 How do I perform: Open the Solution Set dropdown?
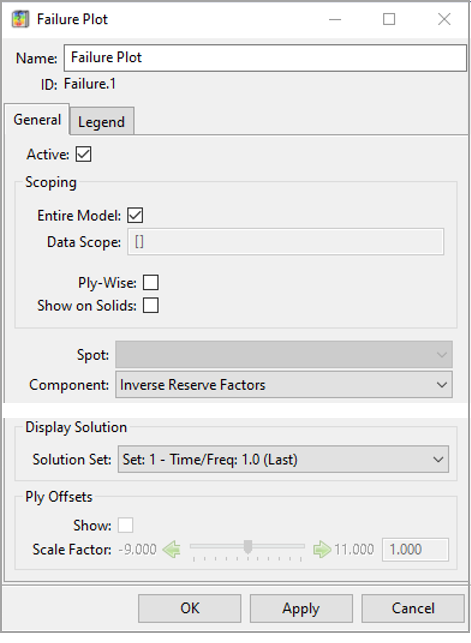(x=283, y=459)
